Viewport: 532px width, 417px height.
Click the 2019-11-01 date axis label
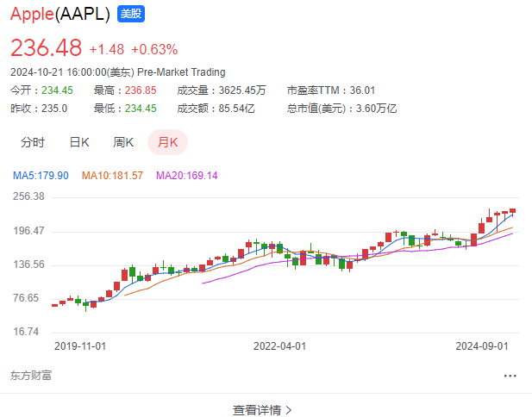(80, 346)
